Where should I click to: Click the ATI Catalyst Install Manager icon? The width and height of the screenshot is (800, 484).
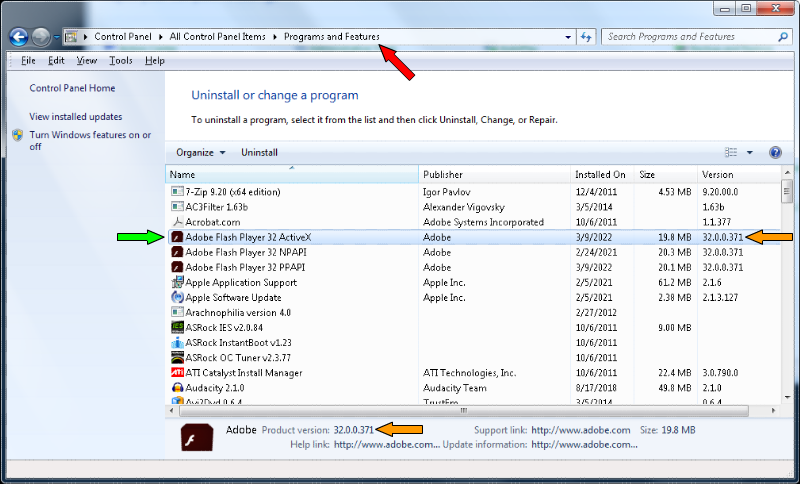click(x=177, y=372)
